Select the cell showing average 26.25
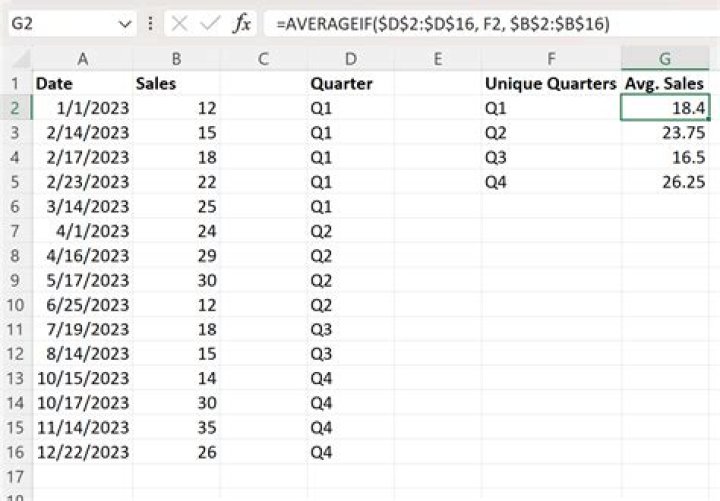This screenshot has width=720, height=501. pyautogui.click(x=664, y=182)
